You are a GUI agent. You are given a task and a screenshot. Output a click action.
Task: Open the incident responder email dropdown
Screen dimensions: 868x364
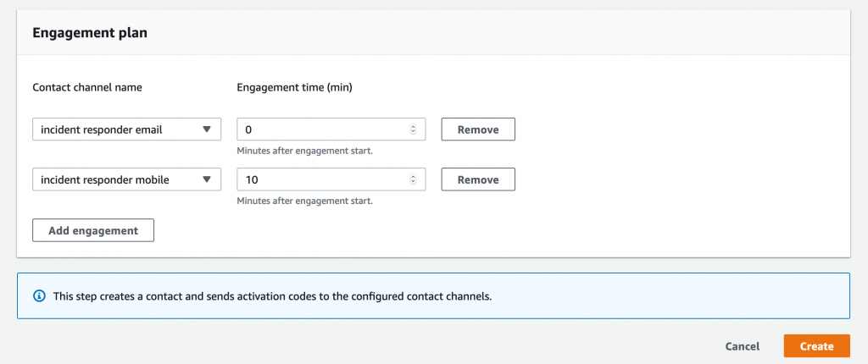[x=127, y=130]
